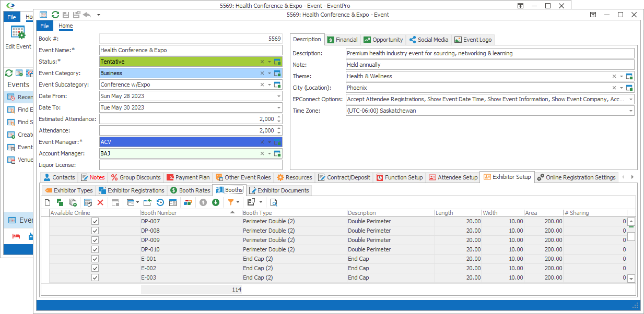Click the edit record grid icon beside the red X
Screen dimensions: 644x314
click(88, 202)
